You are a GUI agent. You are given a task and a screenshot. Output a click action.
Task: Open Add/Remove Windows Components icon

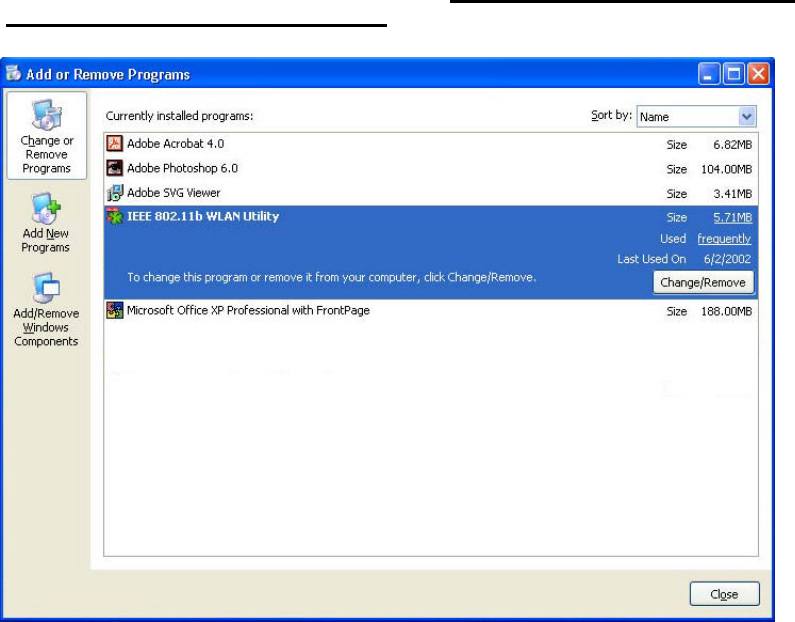click(x=46, y=310)
